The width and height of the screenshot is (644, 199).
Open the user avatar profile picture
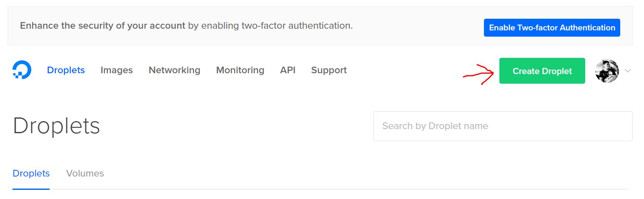[607, 71]
